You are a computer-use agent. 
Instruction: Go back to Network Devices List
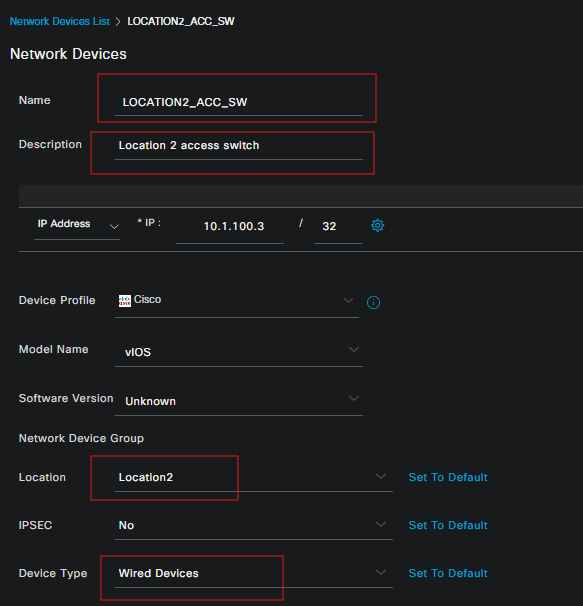tap(60, 21)
